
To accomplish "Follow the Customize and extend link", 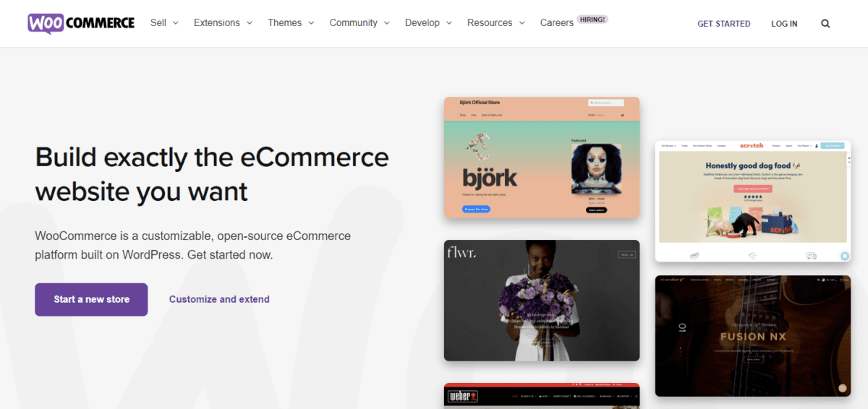I will 219,299.
